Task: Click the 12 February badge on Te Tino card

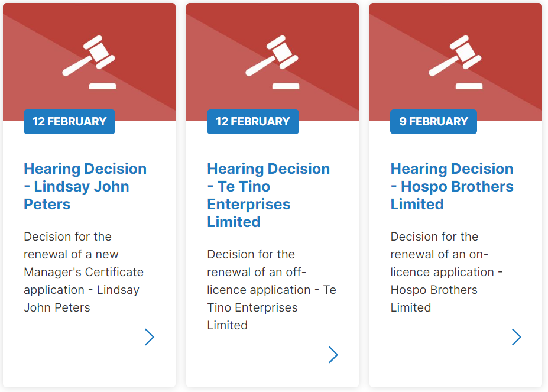Action: tap(253, 122)
